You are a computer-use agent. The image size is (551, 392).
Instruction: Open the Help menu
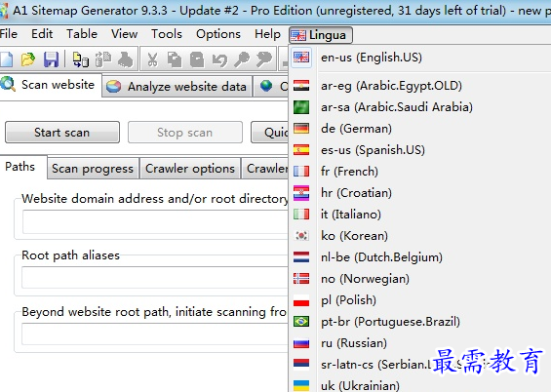click(x=267, y=34)
